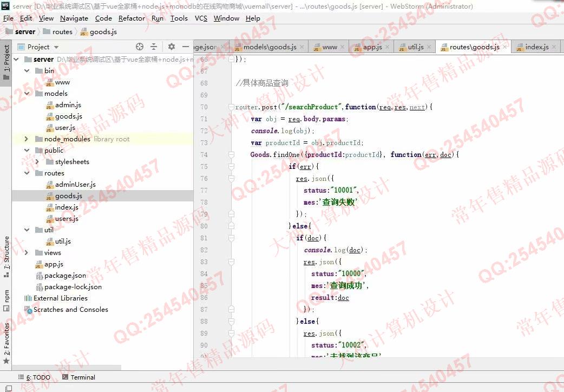564x392 pixels.
Task: Open the VCS menu
Action: [x=201, y=18]
